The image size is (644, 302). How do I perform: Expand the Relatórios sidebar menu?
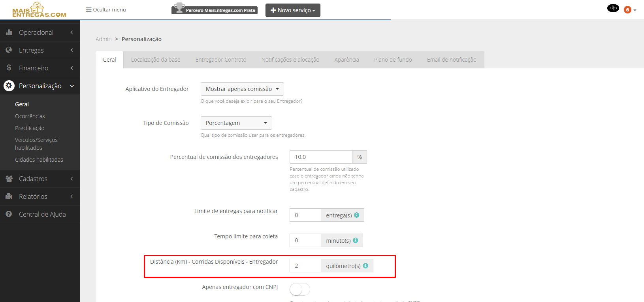pyautogui.click(x=40, y=196)
